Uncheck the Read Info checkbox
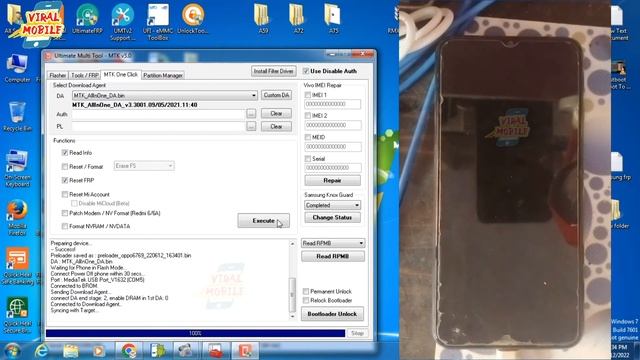 click(x=65, y=153)
